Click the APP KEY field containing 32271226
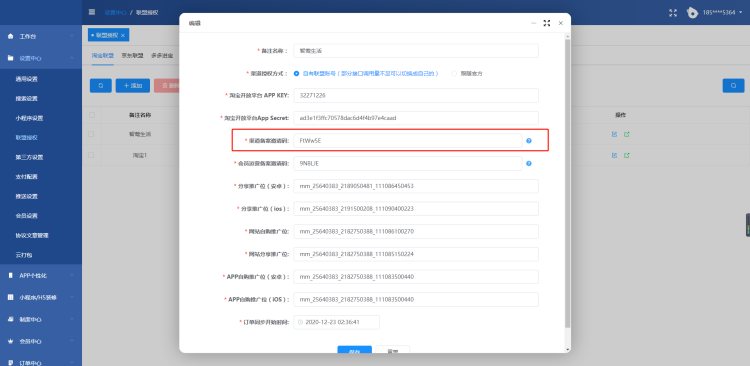 (416, 96)
